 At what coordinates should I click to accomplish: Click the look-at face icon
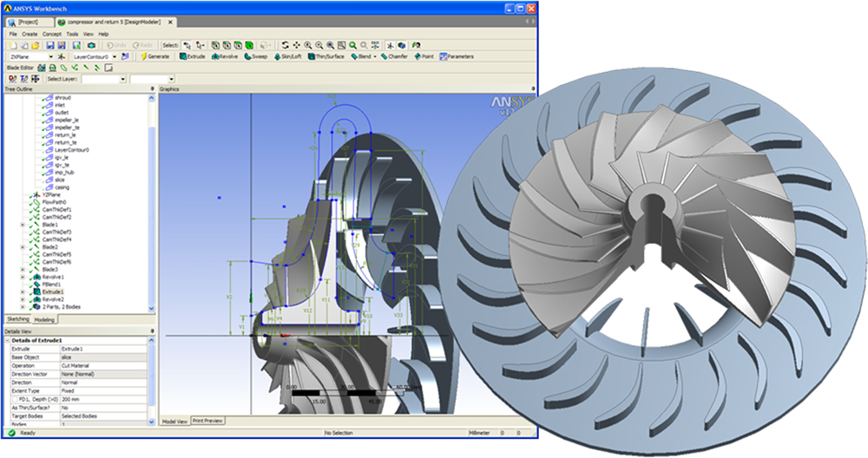pos(417,45)
